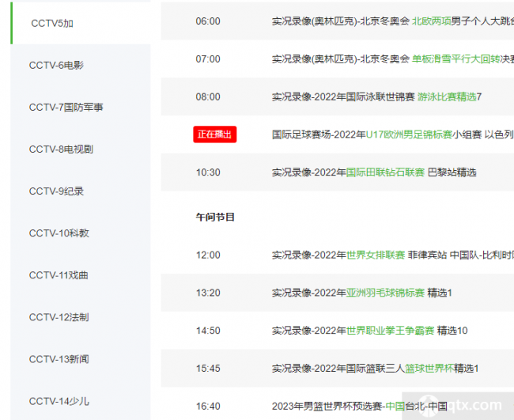Screen dimensions: 514x420
Task: Open the 北欧两项 link
Action: tap(431, 21)
